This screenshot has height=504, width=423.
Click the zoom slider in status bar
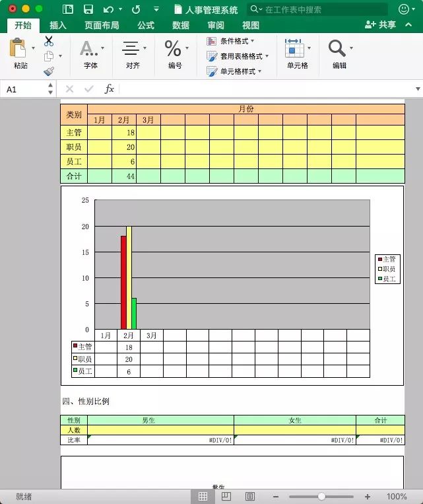pyautogui.click(x=321, y=496)
